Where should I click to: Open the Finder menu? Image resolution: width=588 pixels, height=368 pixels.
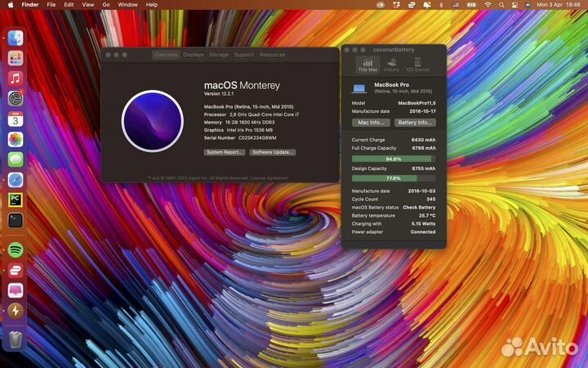pyautogui.click(x=30, y=5)
